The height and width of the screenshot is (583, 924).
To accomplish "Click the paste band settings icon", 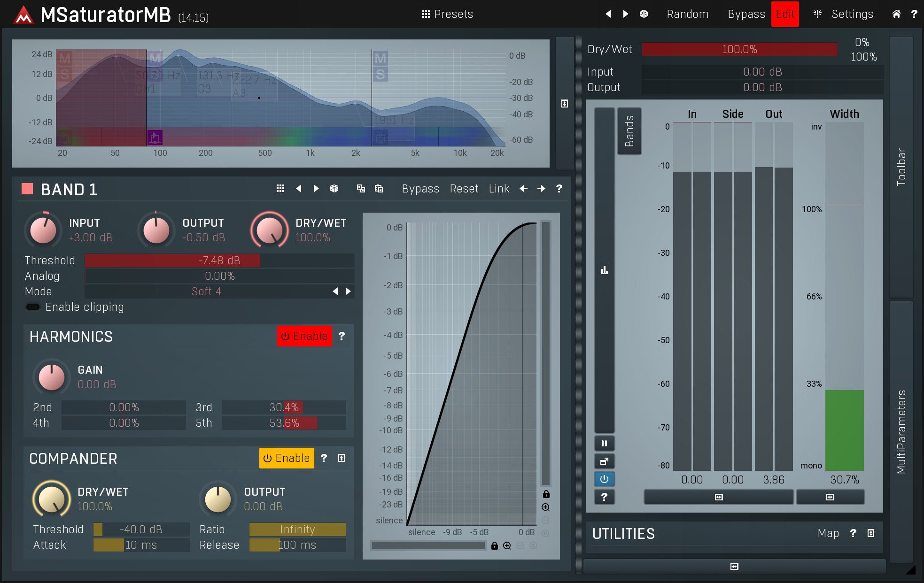I will [x=379, y=189].
